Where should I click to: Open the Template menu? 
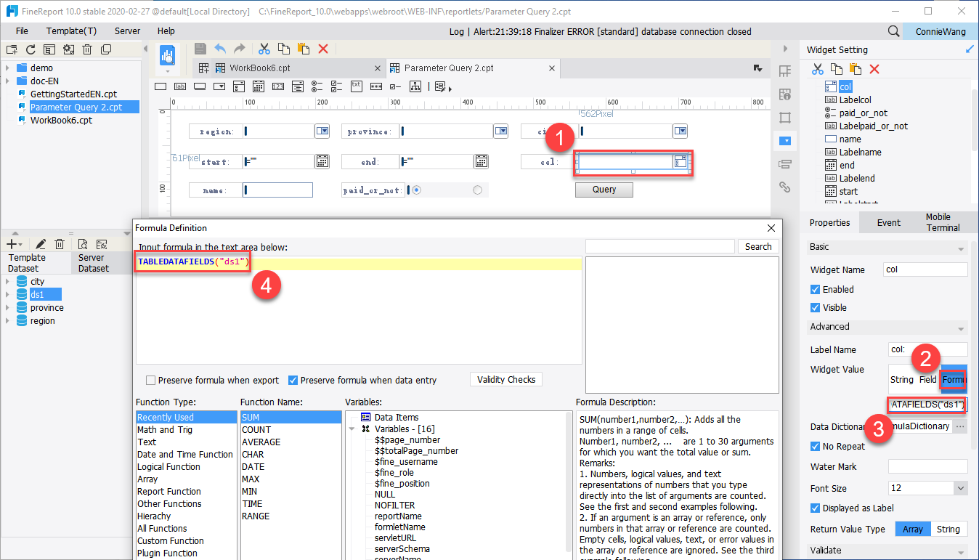pos(70,31)
